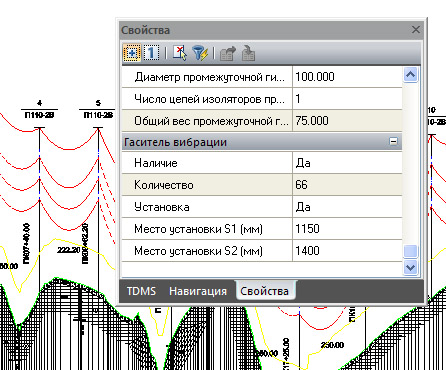The height and width of the screenshot is (370, 446).
Task: Collapse the Гаситель вибрации section
Action: [x=393, y=141]
